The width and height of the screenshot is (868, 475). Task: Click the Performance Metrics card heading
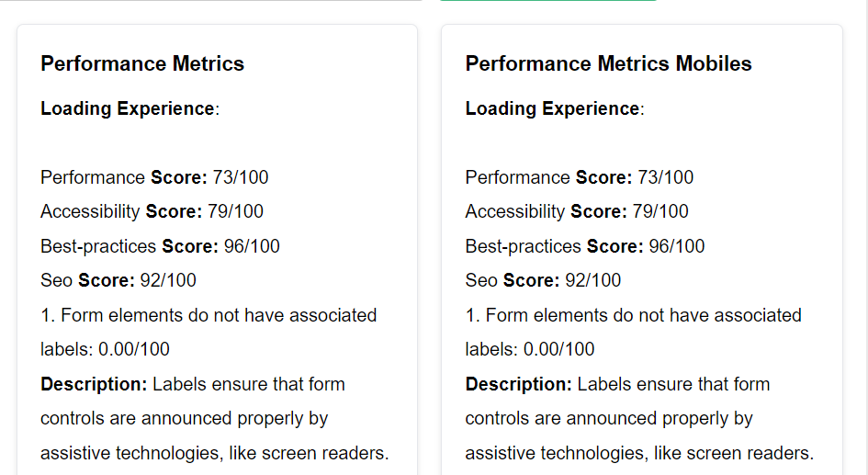[x=142, y=63]
